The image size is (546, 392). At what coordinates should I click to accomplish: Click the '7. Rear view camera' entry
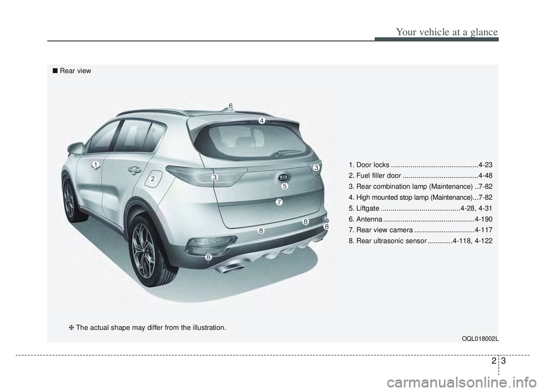[420, 230]
